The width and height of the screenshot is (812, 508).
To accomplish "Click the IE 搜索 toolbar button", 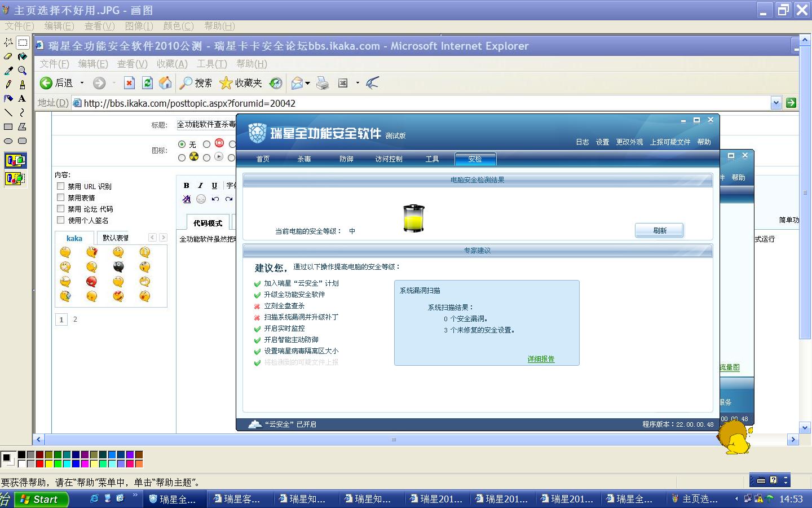I will click(x=196, y=83).
